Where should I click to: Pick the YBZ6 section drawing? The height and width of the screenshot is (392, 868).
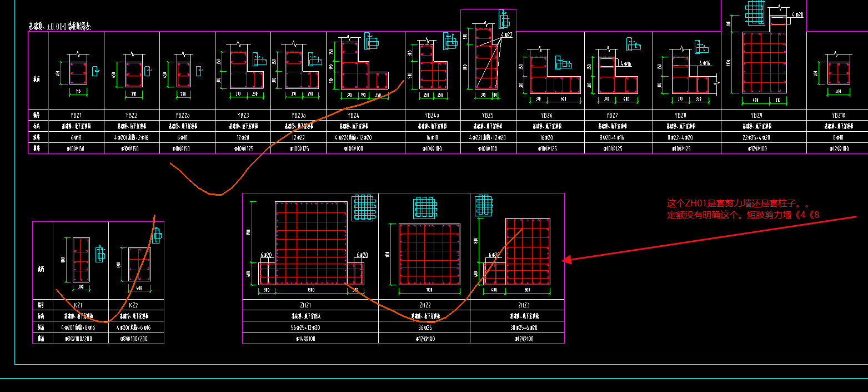[x=555, y=75]
